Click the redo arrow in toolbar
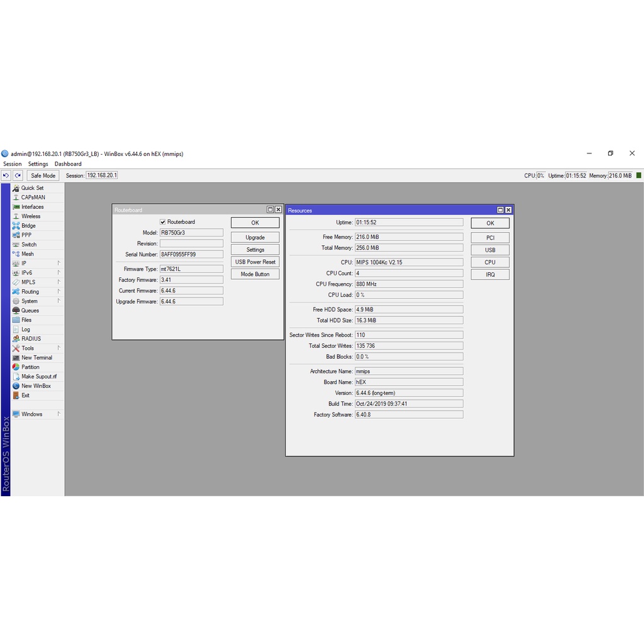The width and height of the screenshot is (644, 644). coord(18,175)
